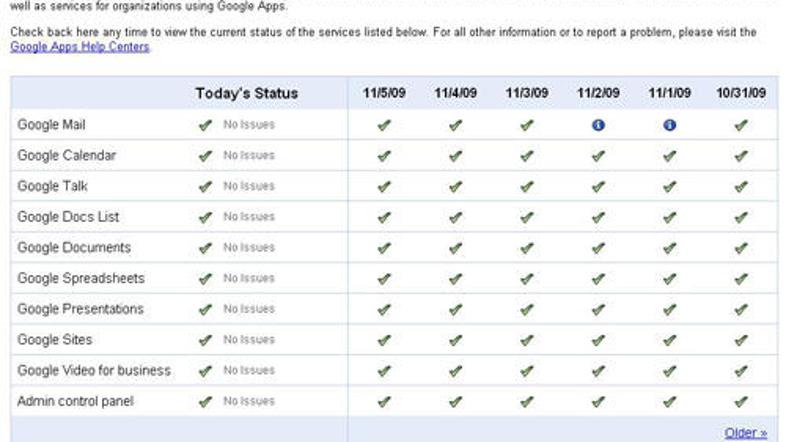The height and width of the screenshot is (442, 786).
Task: Click Google Talk checkmark for 11/4/09
Action: (455, 187)
